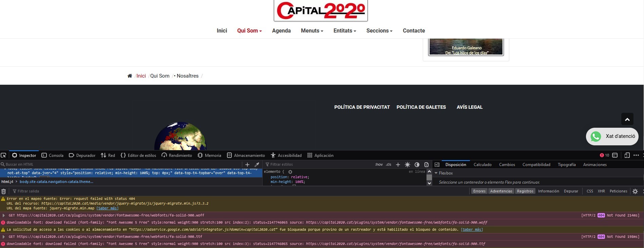Toggle the Errores console filter
The image size is (644, 248).
479,191
